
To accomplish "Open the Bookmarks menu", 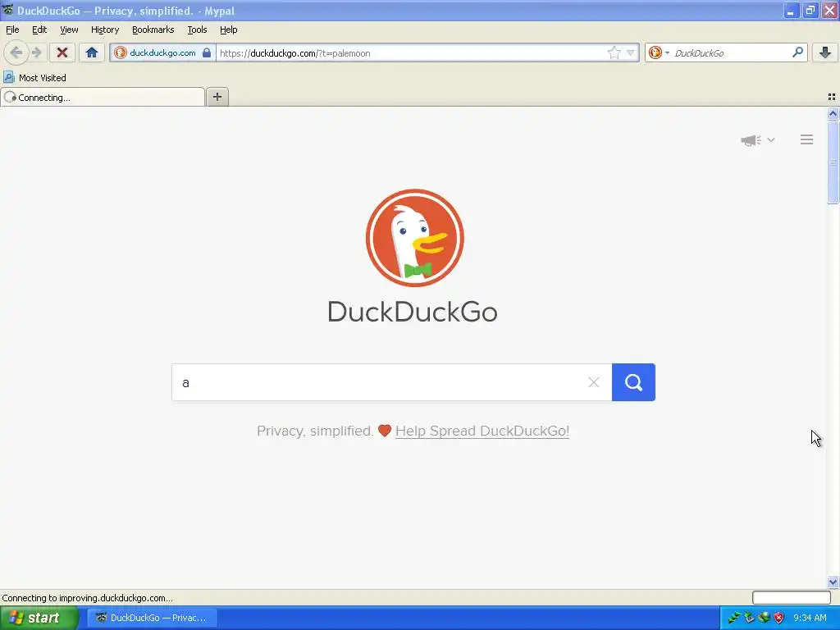I will 153,30.
